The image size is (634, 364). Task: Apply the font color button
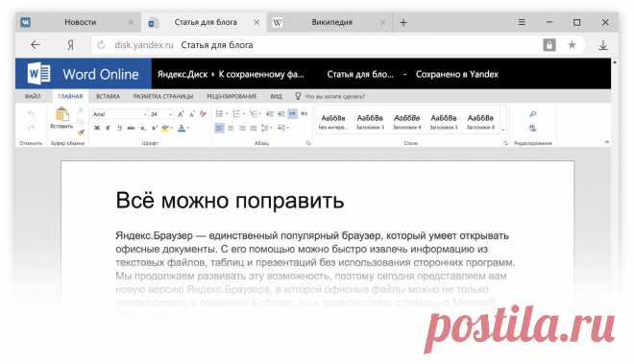click(182, 128)
